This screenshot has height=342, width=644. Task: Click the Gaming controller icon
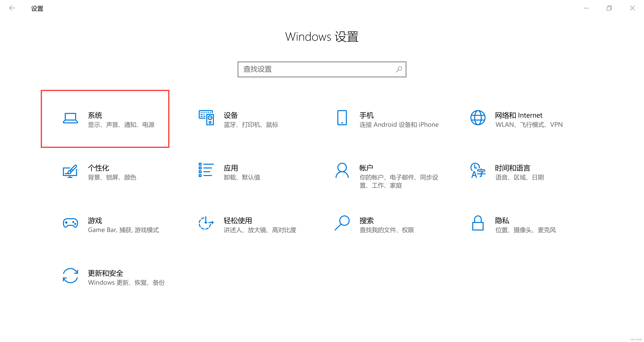point(70,223)
